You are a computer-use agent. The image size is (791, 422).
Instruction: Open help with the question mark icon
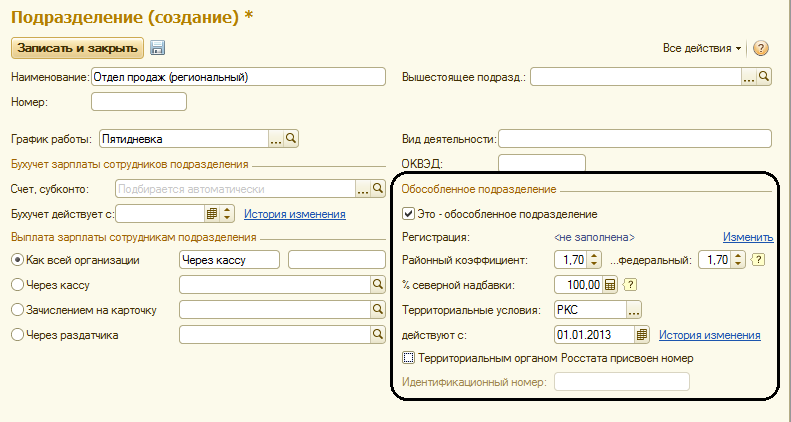point(761,48)
